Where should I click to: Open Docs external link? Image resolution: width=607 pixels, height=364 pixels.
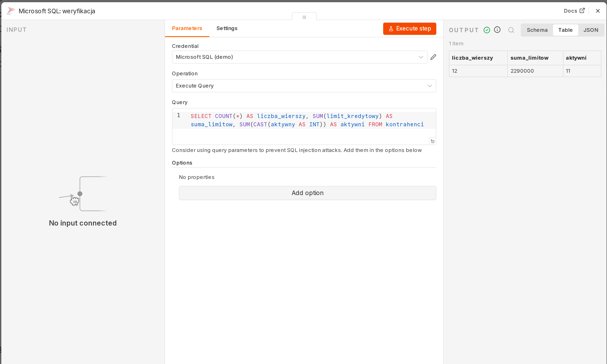click(x=574, y=11)
